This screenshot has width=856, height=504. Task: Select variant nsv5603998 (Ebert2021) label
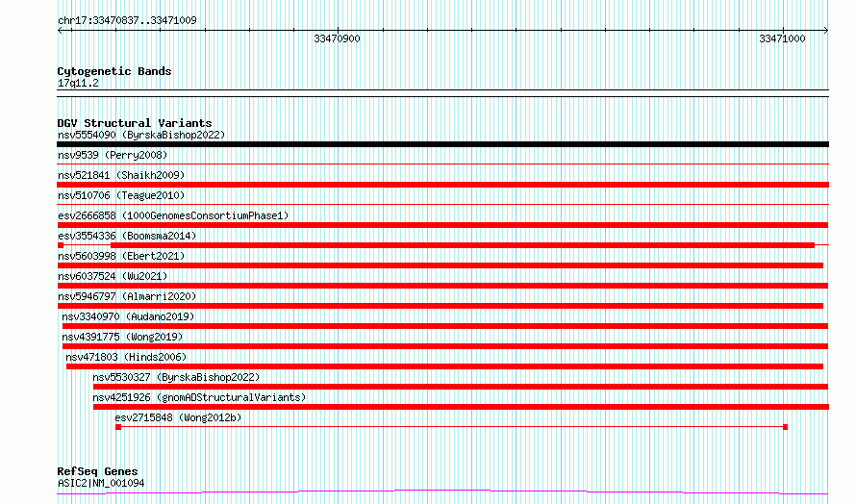[121, 256]
